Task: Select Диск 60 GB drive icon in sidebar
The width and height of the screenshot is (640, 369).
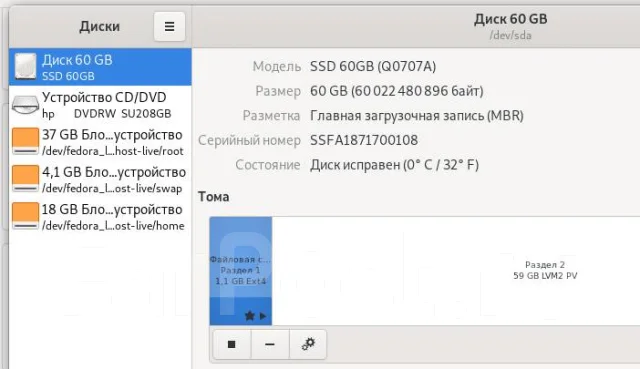Action: pos(26,67)
